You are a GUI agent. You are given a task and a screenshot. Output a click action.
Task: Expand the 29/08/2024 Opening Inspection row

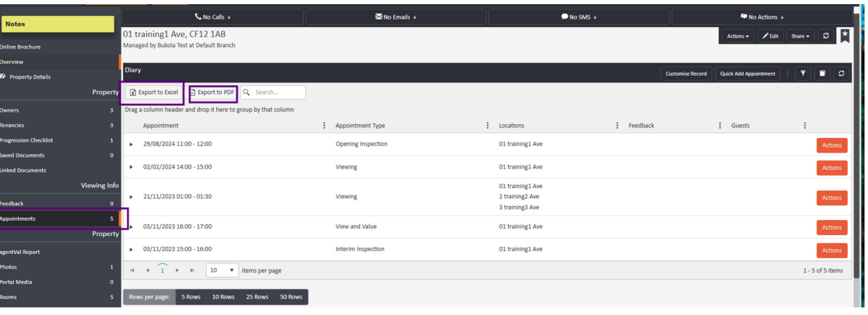coord(131,144)
